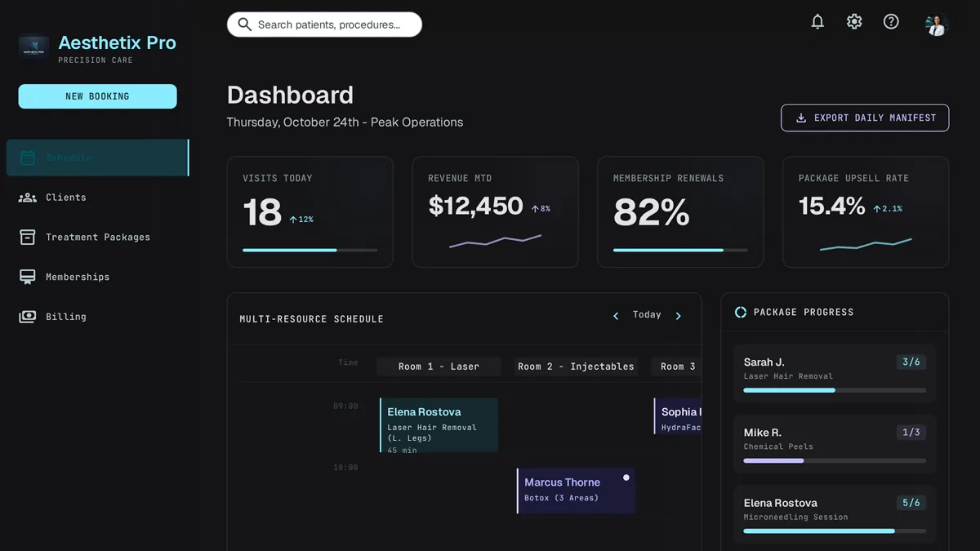Export the daily manifest

coord(865,118)
